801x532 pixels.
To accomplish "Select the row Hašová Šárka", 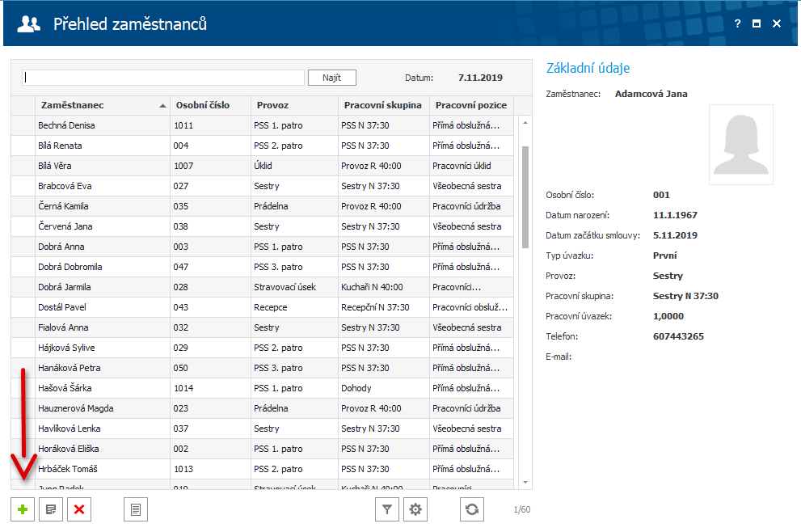I will point(262,388).
